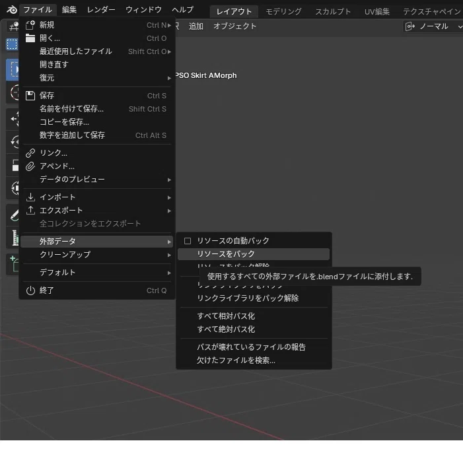Open the オブジェクト menu in viewport header

click(234, 26)
